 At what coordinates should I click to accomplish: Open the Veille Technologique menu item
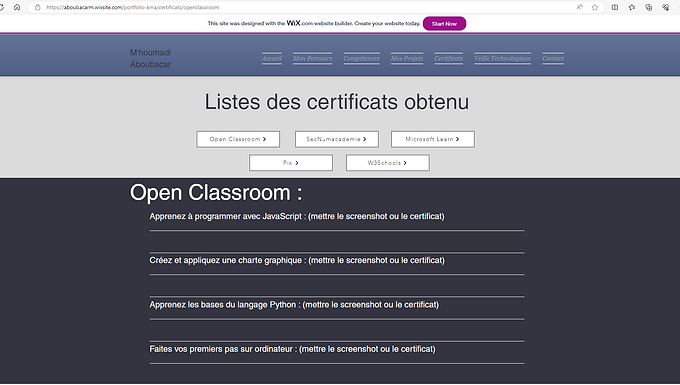point(503,59)
